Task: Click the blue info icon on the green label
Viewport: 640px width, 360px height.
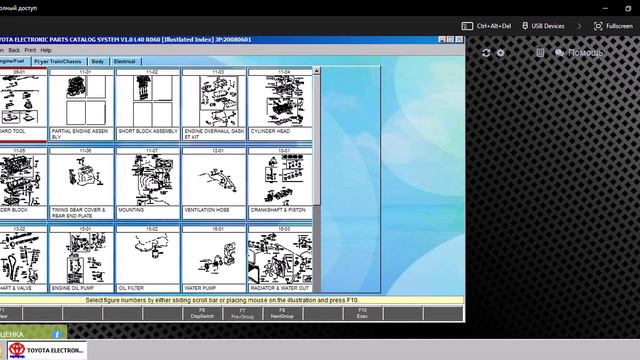Action: tap(57, 334)
